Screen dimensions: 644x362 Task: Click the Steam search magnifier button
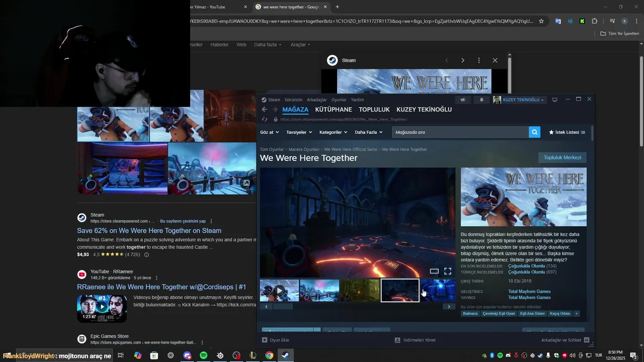coord(534,132)
